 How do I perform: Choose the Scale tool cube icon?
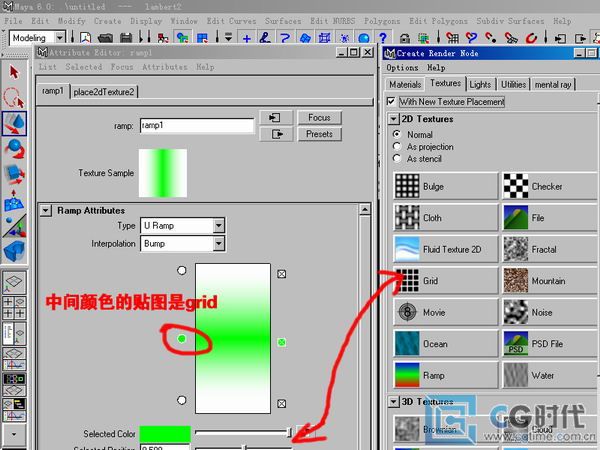click(x=14, y=174)
